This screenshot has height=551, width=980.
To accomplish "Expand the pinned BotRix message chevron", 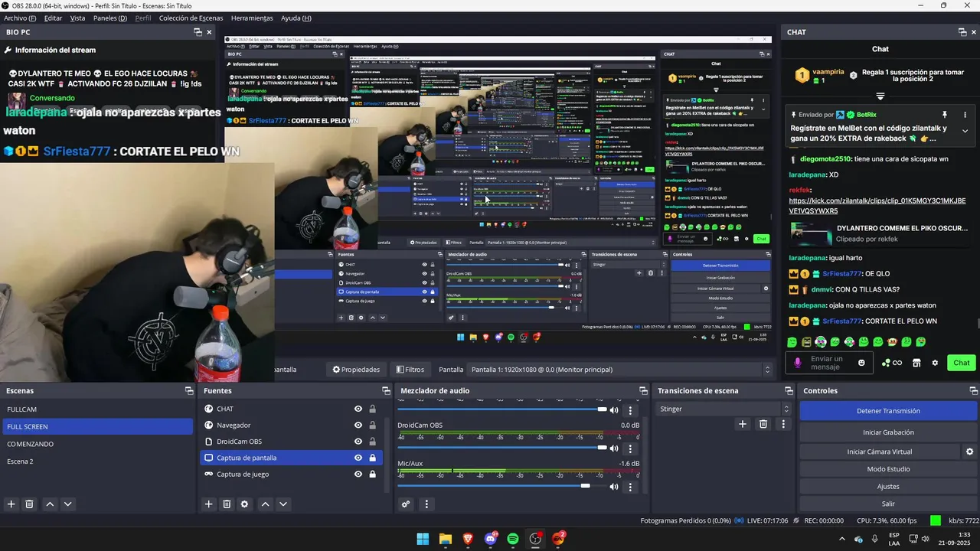I will point(965,131).
